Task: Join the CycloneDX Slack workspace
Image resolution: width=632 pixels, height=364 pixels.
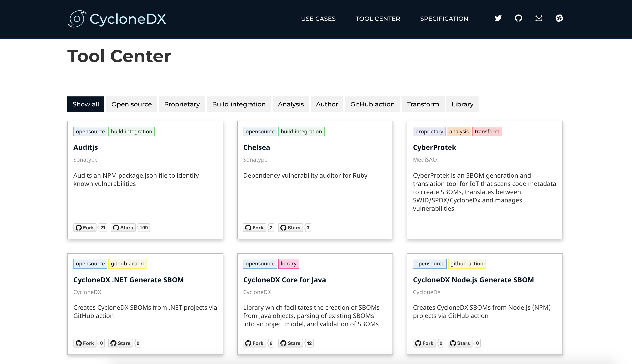Action: point(559,18)
